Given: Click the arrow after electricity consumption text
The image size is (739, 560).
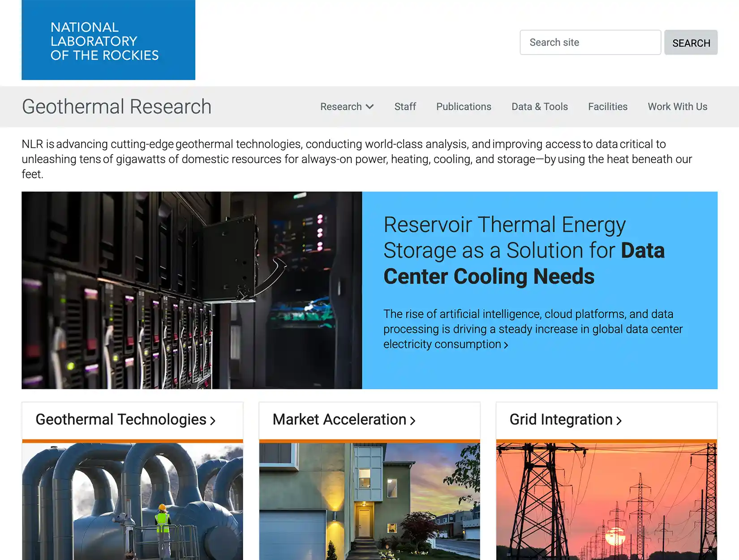Looking at the screenshot, I should tap(506, 345).
